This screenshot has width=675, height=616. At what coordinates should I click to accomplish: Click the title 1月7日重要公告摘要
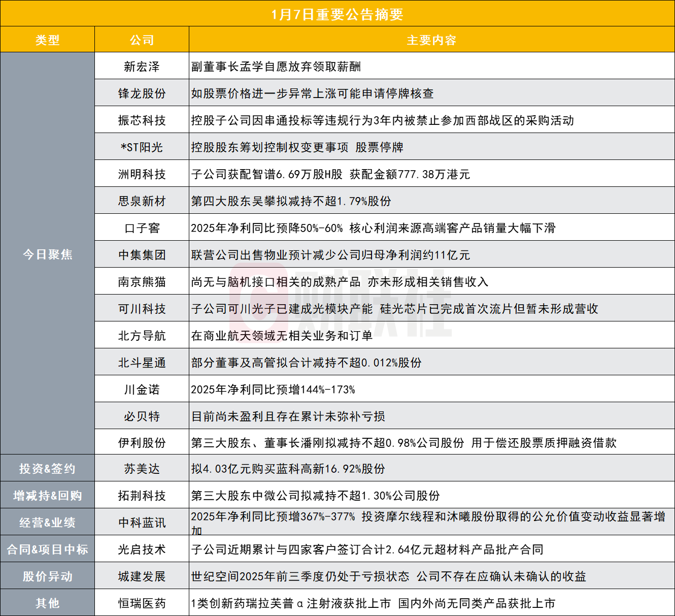pyautogui.click(x=337, y=15)
